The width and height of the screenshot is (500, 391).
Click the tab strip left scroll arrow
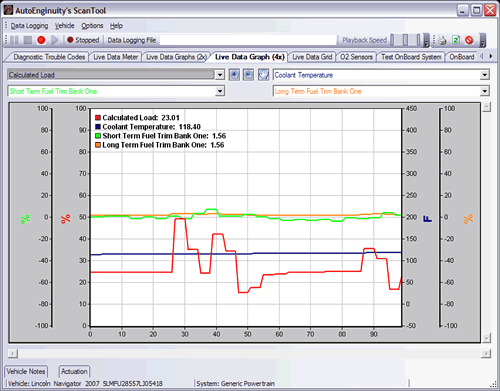coord(482,56)
